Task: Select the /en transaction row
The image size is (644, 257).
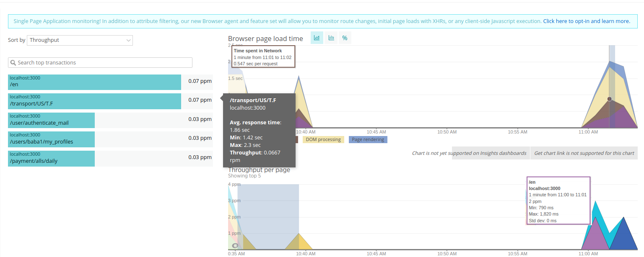Action: click(x=94, y=82)
